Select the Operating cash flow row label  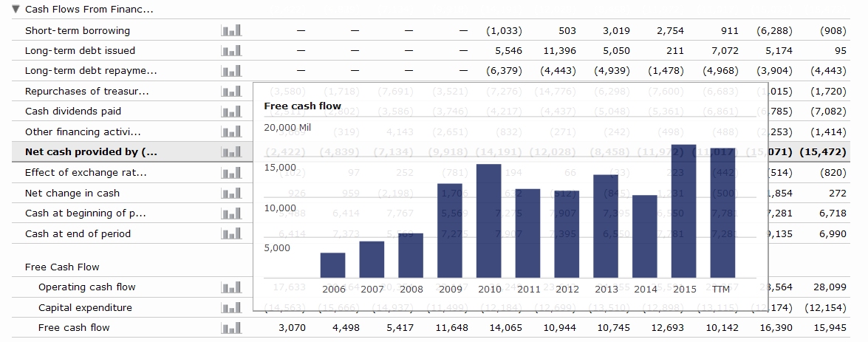tap(87, 287)
